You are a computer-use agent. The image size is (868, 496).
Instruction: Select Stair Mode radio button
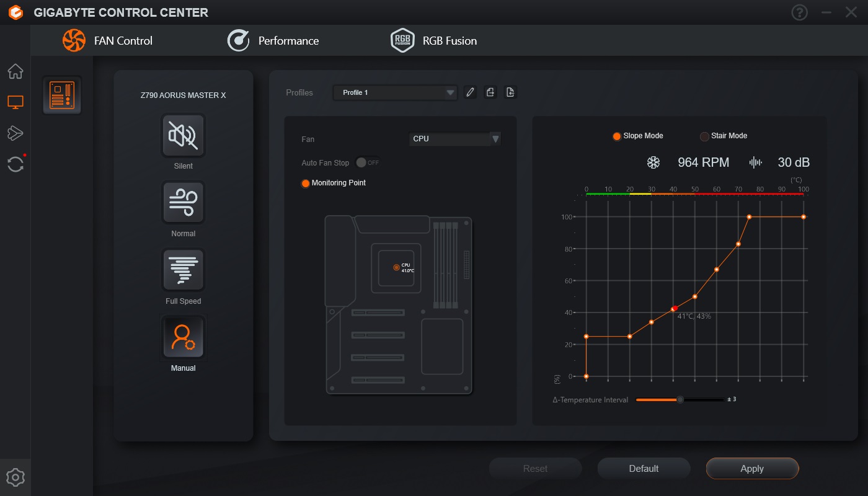[704, 136]
